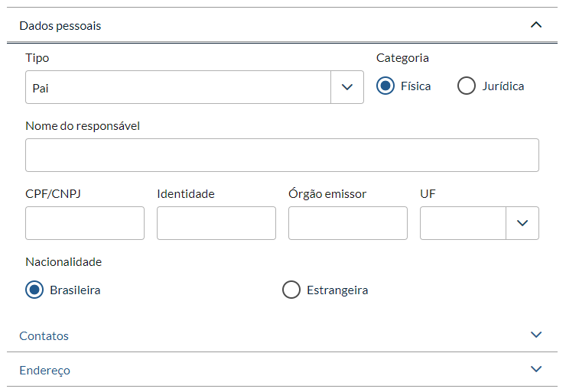Click the Nacionalidade field label
The image size is (566, 392).
coord(63,262)
